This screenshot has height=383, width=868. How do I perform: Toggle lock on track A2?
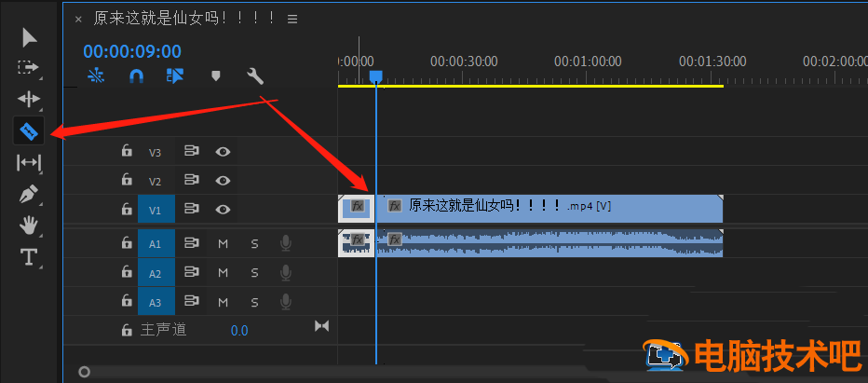click(x=128, y=272)
